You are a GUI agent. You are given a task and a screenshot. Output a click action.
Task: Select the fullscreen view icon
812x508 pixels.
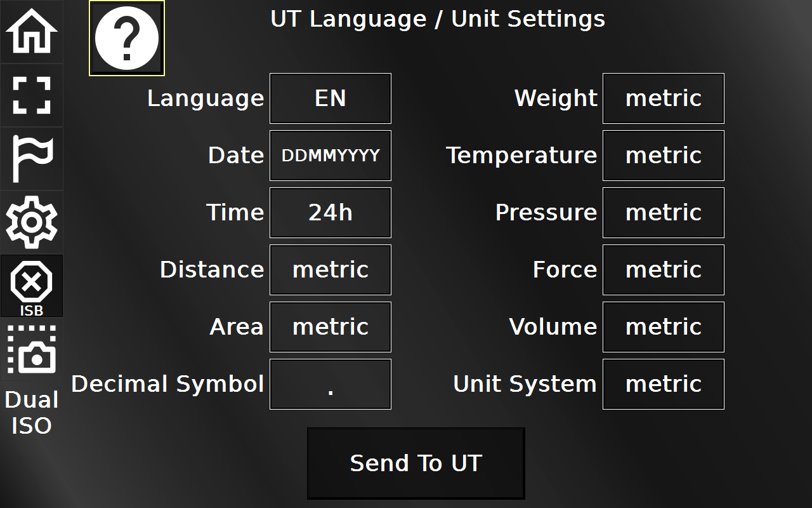(32, 95)
